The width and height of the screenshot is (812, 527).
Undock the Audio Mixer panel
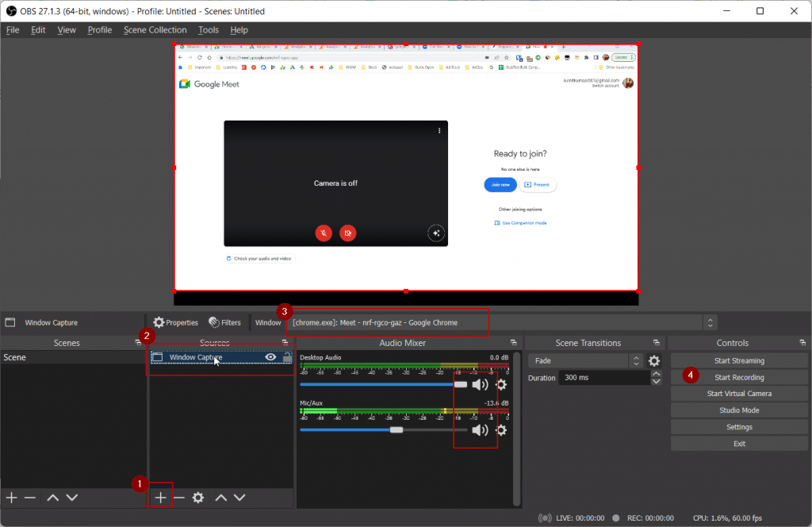513,343
